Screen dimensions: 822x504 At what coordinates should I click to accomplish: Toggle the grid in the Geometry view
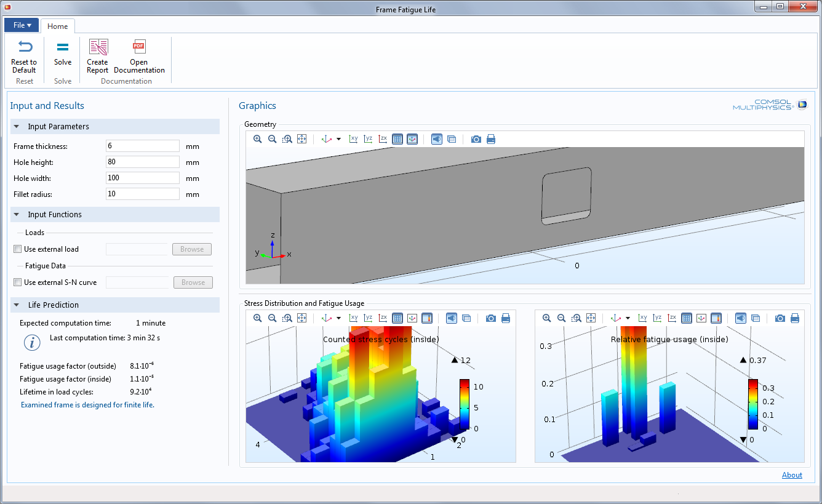(x=397, y=139)
